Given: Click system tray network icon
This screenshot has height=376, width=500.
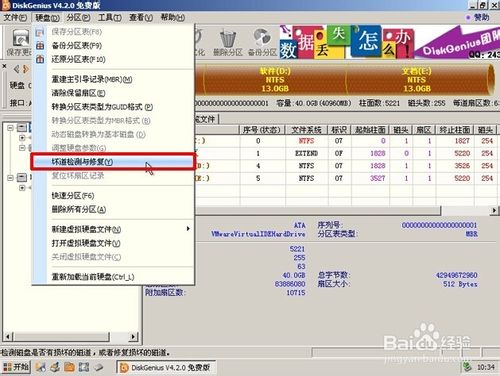Looking at the screenshot, I should (x=468, y=367).
